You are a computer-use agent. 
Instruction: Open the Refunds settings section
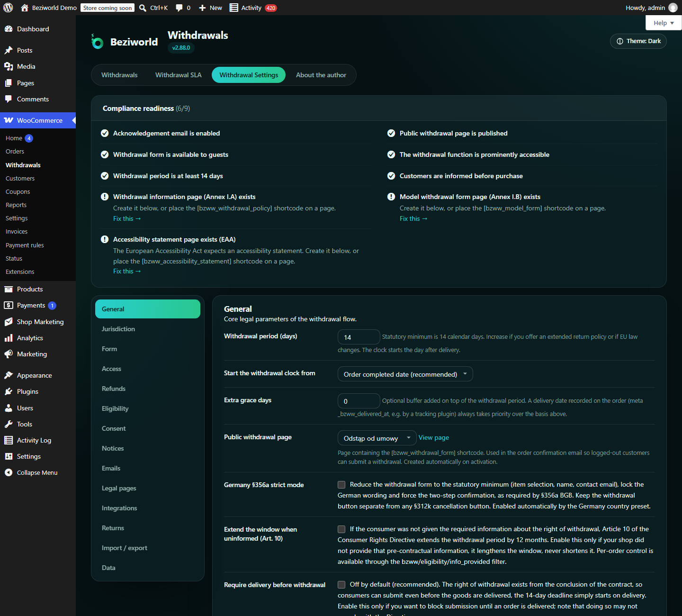click(x=148, y=389)
